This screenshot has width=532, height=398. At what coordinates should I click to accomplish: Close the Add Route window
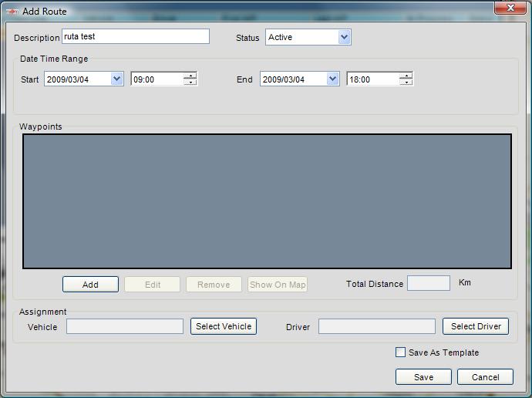[x=510, y=8]
